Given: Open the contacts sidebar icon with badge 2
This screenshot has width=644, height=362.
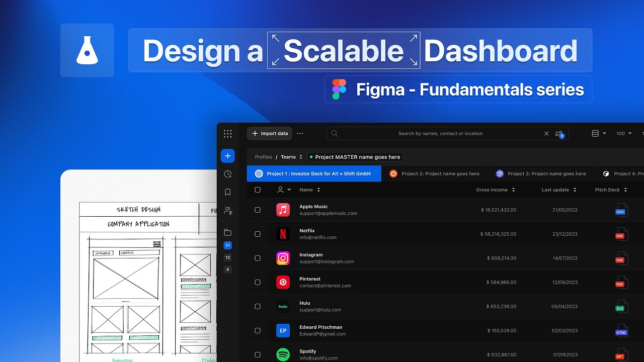Looking at the screenshot, I should tap(228, 210).
